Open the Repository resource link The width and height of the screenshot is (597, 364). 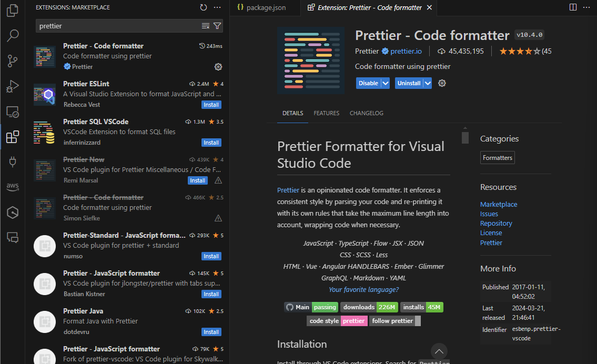click(495, 223)
